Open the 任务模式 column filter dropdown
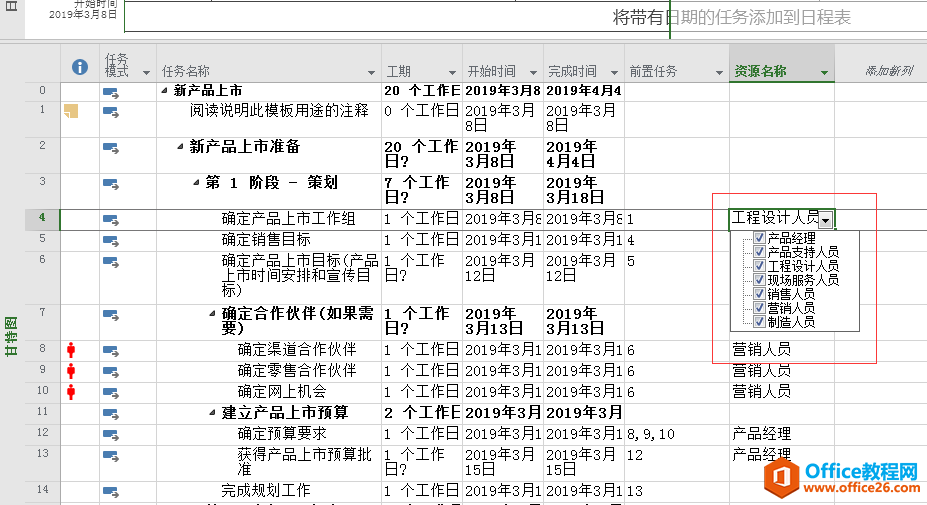This screenshot has width=927, height=505. pyautogui.click(x=146, y=73)
